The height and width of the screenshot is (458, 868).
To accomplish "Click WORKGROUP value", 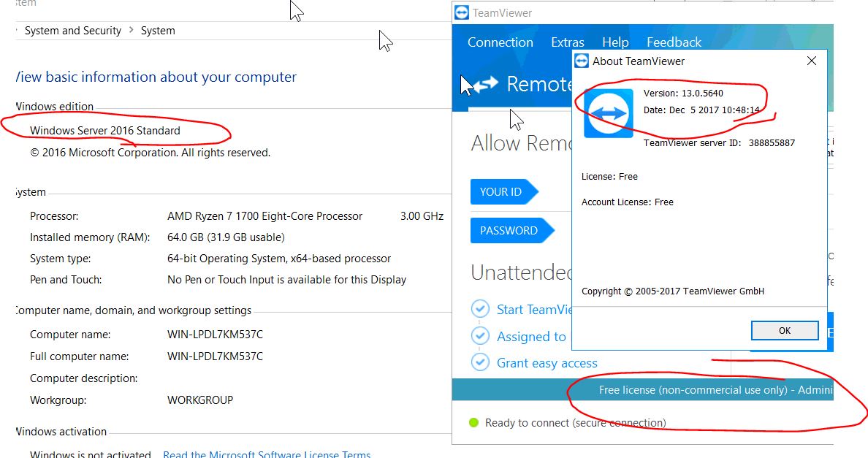I will (x=200, y=400).
